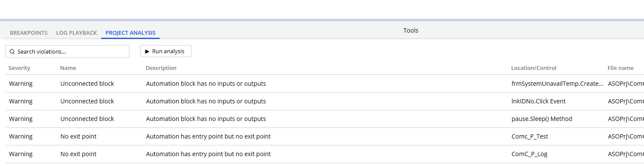Sort by File name column header
Viewport: 644px width, 166px height.
coord(620,68)
